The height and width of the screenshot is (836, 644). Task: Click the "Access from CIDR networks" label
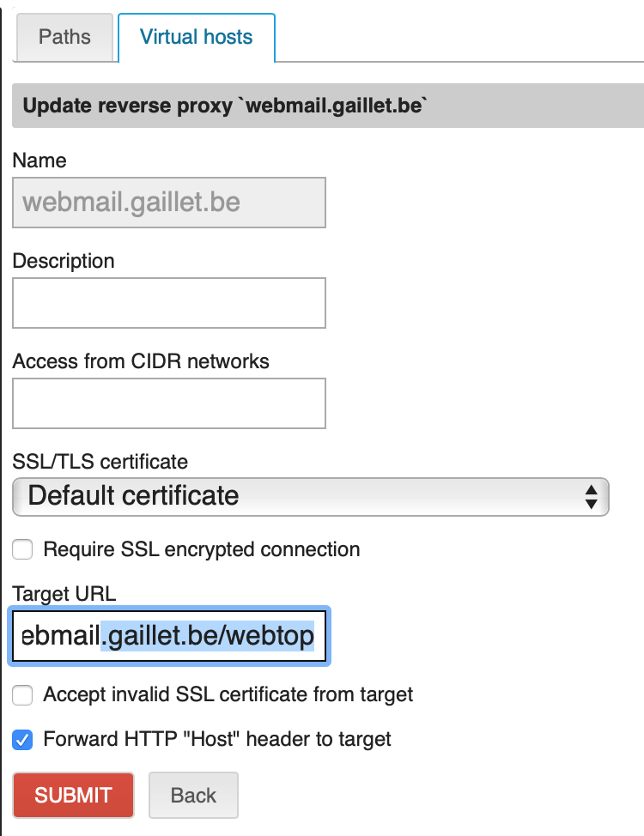(141, 361)
